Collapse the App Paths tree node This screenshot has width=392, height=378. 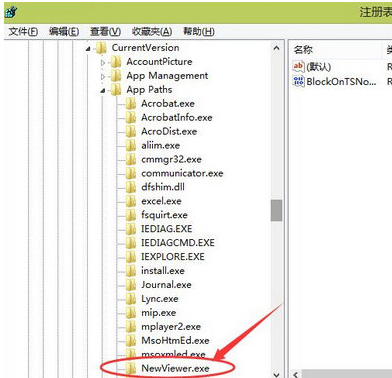point(103,91)
